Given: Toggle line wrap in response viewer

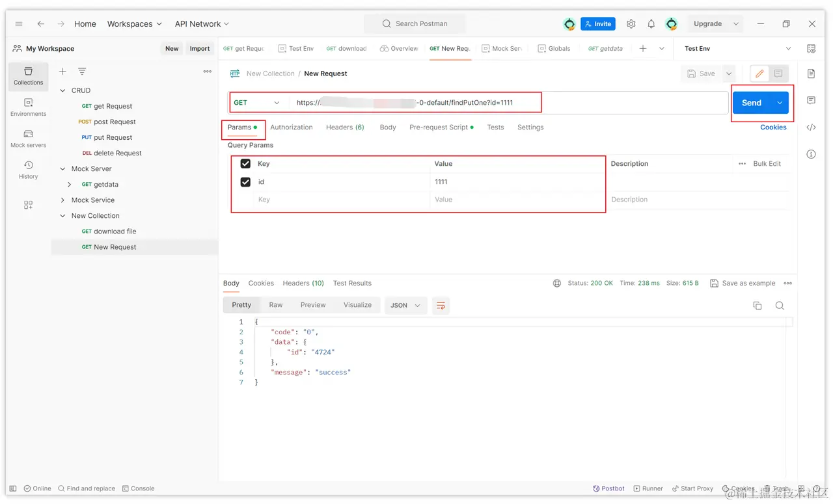Looking at the screenshot, I should (x=441, y=306).
